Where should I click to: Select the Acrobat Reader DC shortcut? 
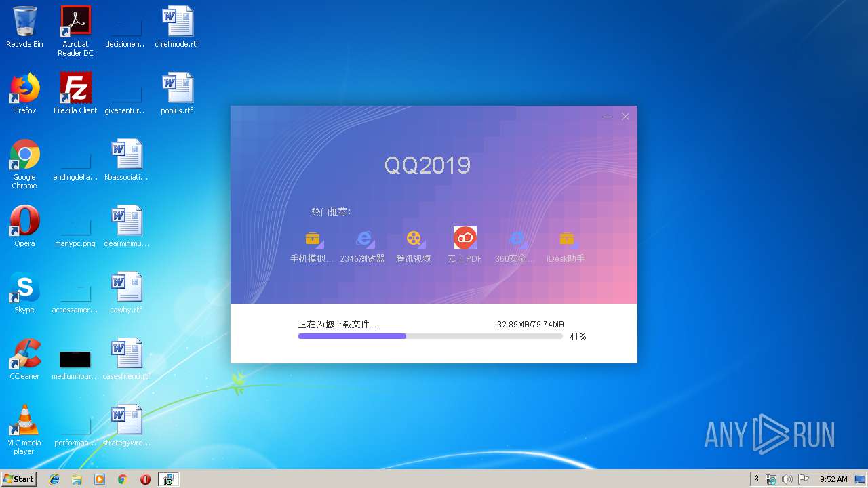75,31
